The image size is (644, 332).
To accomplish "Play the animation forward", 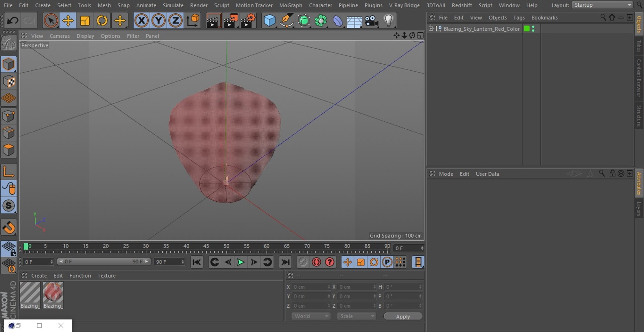I will point(240,262).
